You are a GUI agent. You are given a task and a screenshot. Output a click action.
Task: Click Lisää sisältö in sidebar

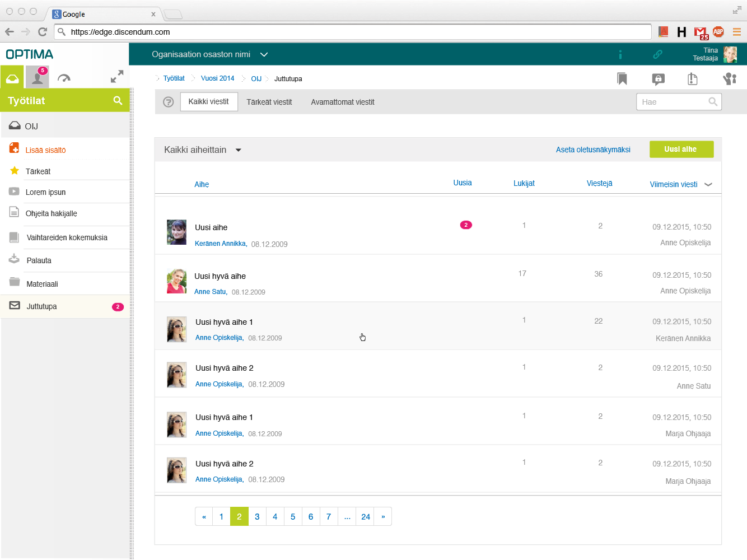[x=45, y=150]
